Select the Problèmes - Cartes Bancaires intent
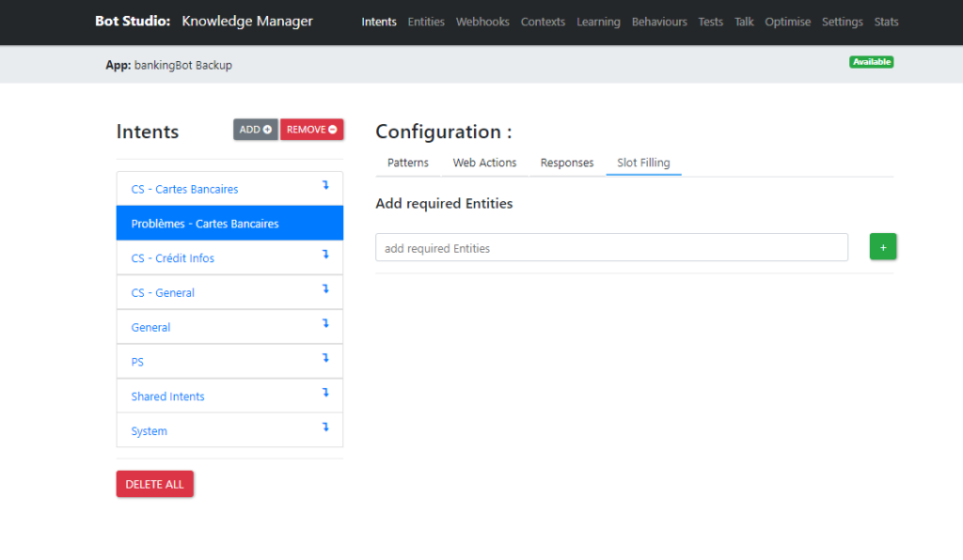The height and width of the screenshot is (560, 963). (229, 224)
